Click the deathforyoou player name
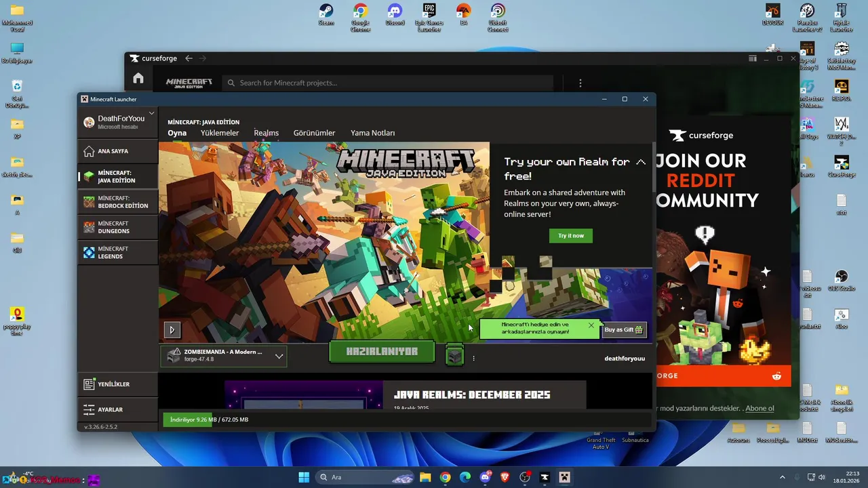Viewport: 868px width, 488px height. (x=625, y=358)
